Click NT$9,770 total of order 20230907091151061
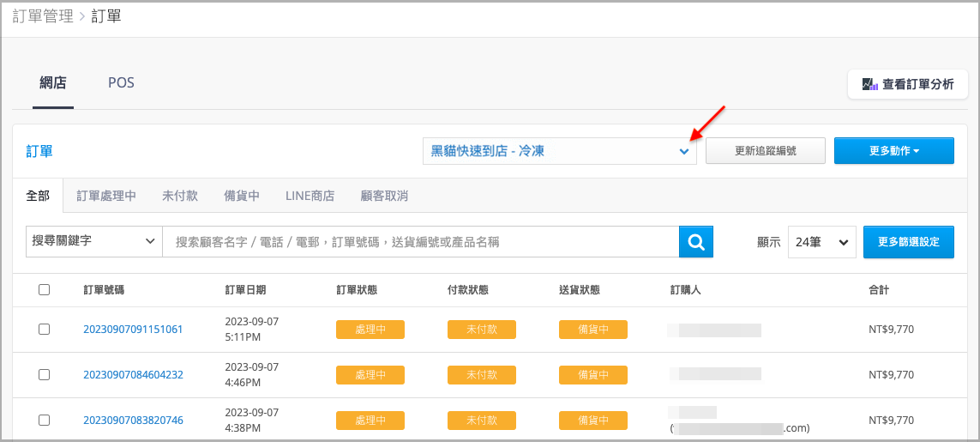980x442 pixels. (x=891, y=330)
